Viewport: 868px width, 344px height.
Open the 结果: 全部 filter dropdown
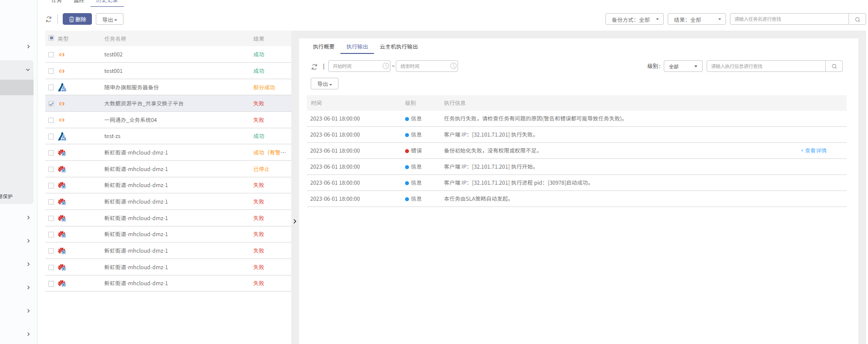point(697,19)
